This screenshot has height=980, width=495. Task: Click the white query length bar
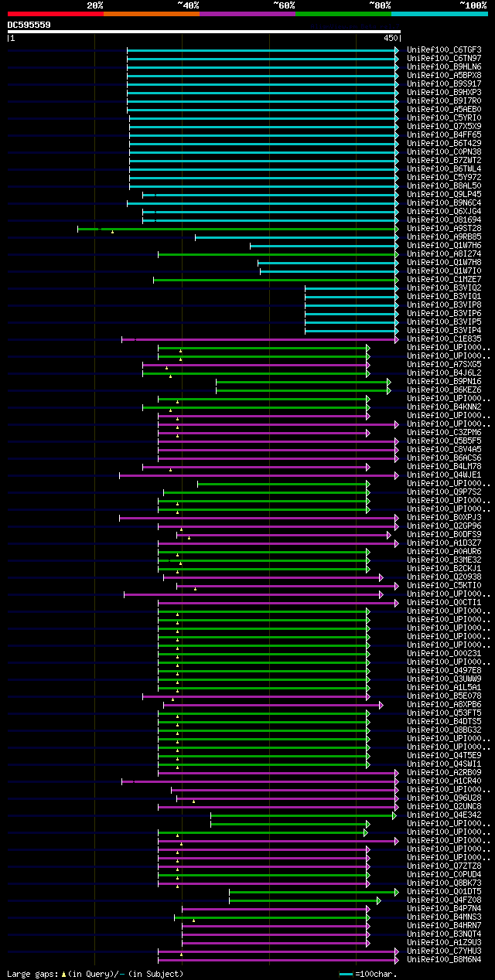pos(204,32)
